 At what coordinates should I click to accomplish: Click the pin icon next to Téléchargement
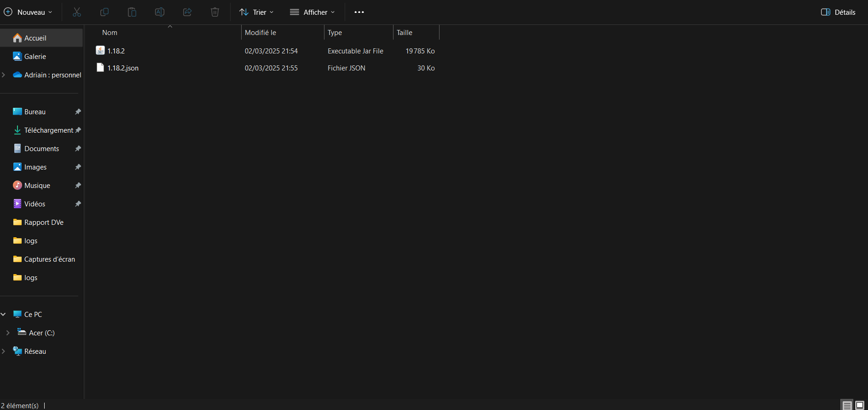[78, 130]
